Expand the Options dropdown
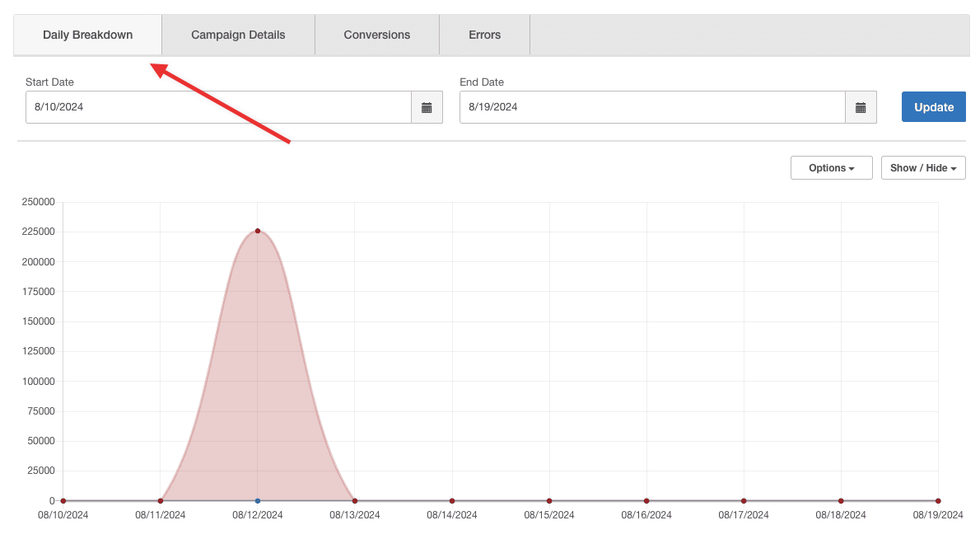The height and width of the screenshot is (539, 980). (x=831, y=168)
